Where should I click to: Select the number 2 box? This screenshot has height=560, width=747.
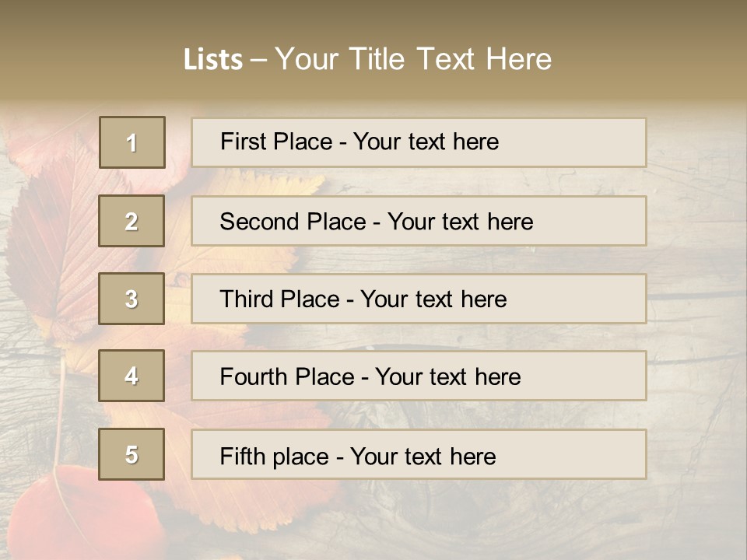[132, 221]
